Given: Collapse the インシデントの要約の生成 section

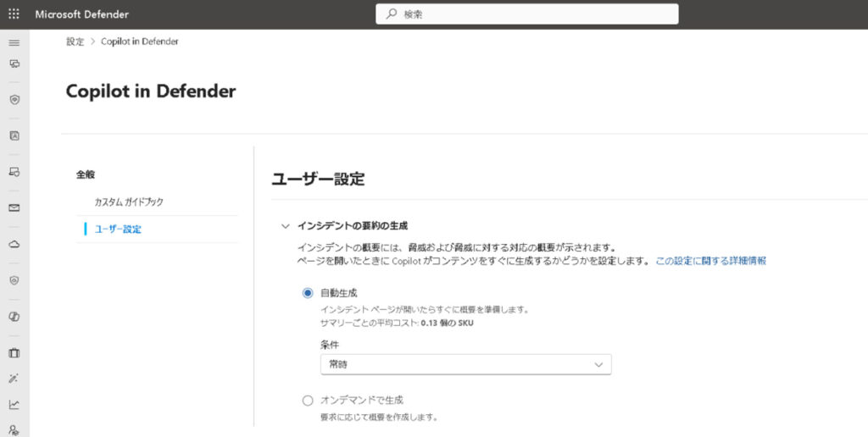Looking at the screenshot, I should tap(285, 226).
